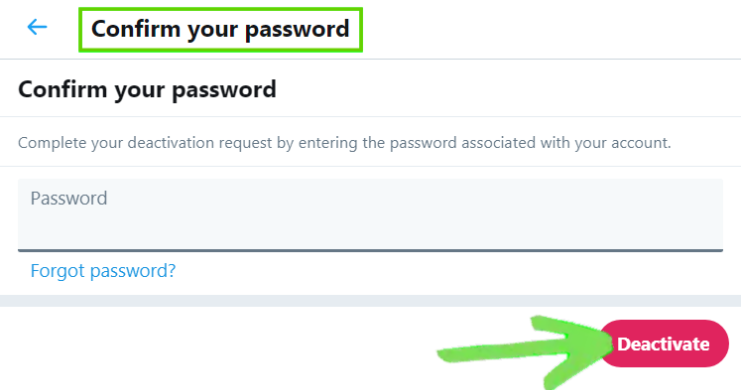Focus the Password input field

tap(370, 215)
